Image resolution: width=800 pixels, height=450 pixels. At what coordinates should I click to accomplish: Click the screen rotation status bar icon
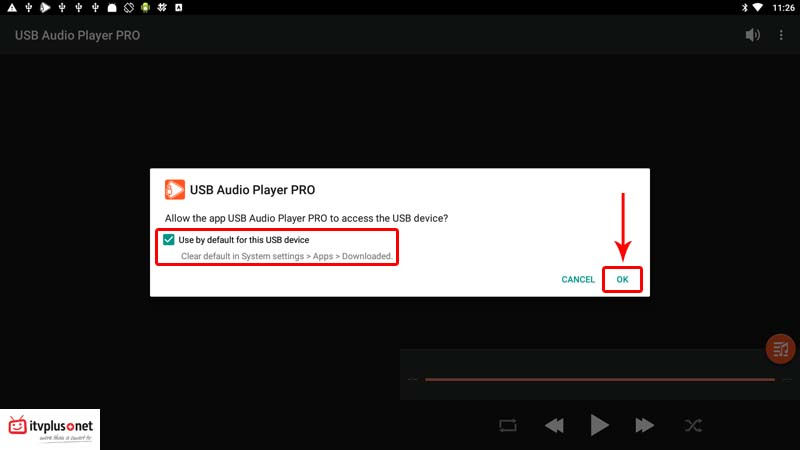129,7
